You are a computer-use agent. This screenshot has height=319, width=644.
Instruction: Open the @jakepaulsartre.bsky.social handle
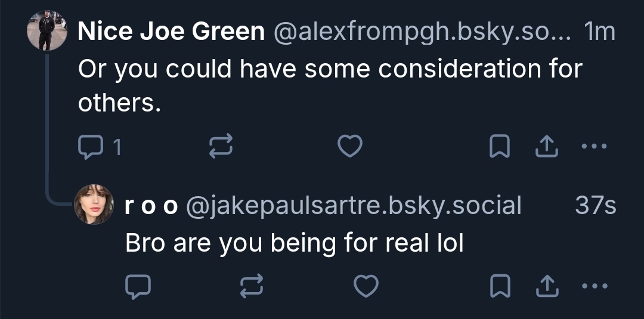click(x=354, y=205)
